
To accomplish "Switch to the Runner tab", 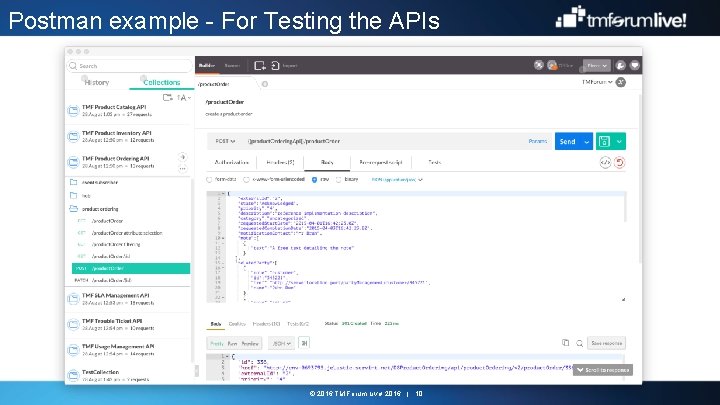I will coord(232,66).
